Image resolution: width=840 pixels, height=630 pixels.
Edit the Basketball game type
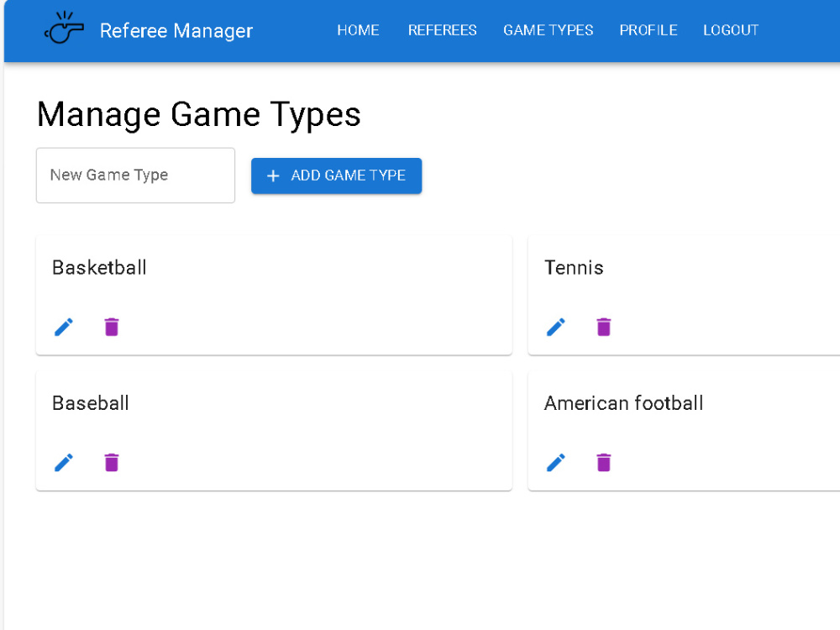pos(64,327)
